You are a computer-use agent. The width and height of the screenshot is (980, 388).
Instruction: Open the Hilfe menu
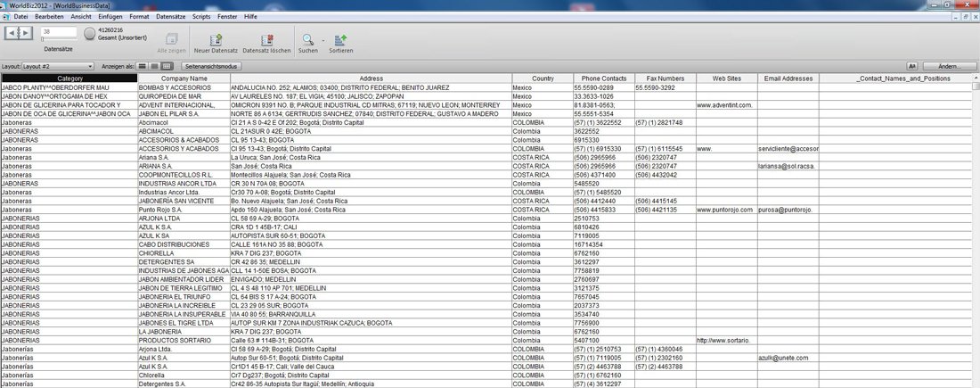coord(250,17)
